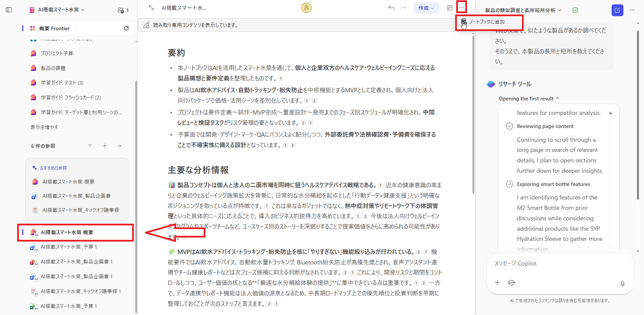Click inside the メッセージ Copilot input field
The width and height of the screenshot is (644, 315).
click(x=553, y=263)
